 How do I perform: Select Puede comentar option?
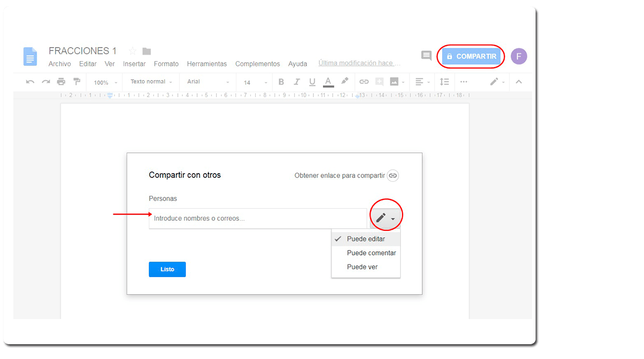371,253
